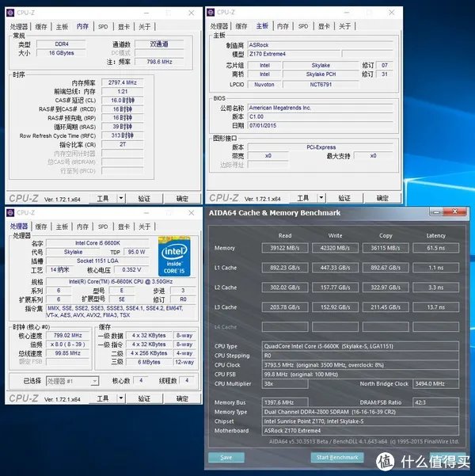Select the 显卡 tab in the mainboard window
Image resolution: width=475 pixels, height=476 pixels.
tap(324, 26)
